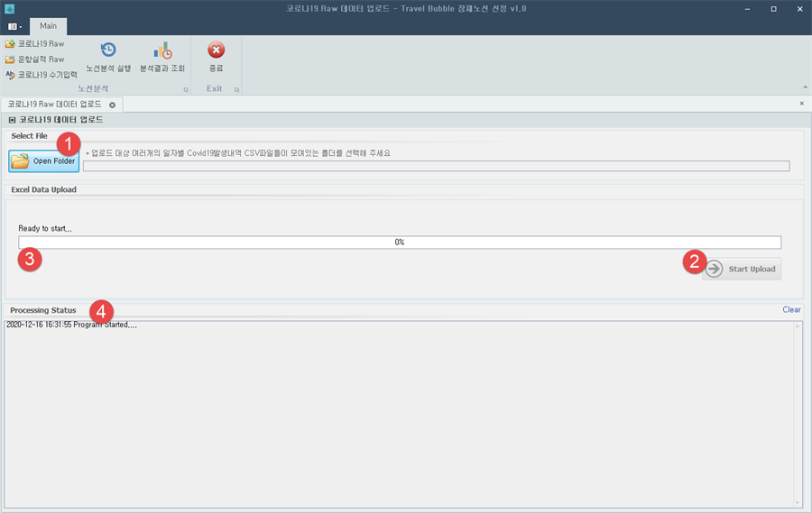
Task: Open the application menu dropdown icon
Action: click(x=15, y=26)
